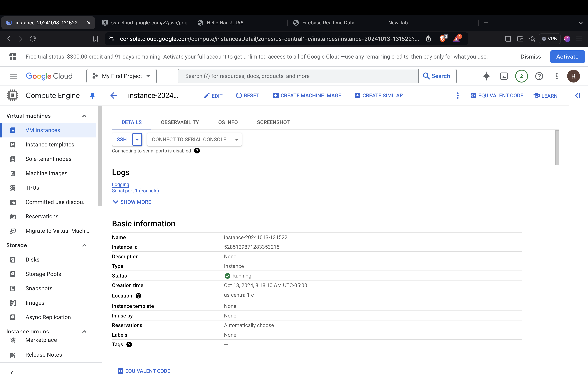Click the notifications badge showing 2
The height and width of the screenshot is (382, 588).
521,76
